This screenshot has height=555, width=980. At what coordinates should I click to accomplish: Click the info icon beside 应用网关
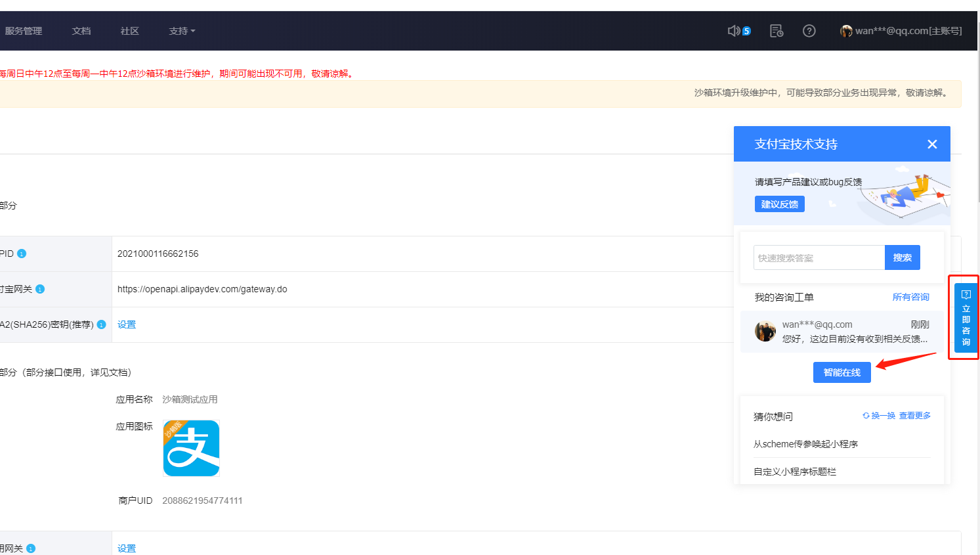(x=31, y=548)
